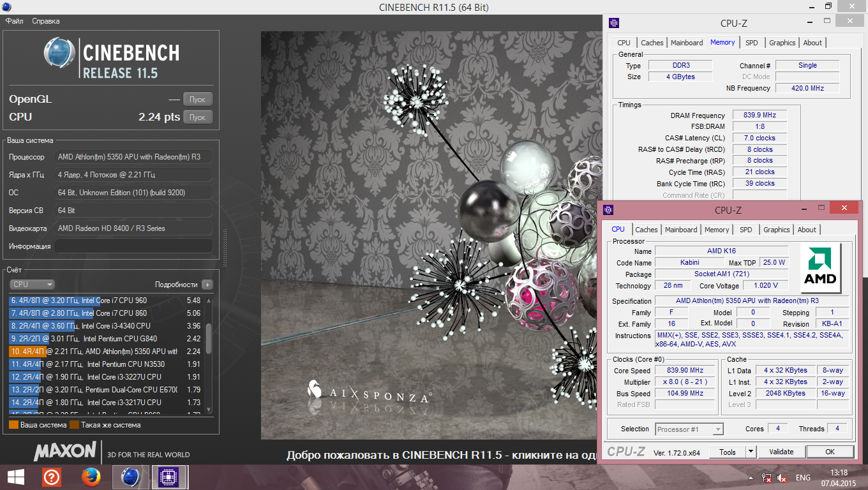The height and width of the screenshot is (490, 868).
Task: Switch to Graphics tab in back CPU-Z window
Action: [x=782, y=43]
